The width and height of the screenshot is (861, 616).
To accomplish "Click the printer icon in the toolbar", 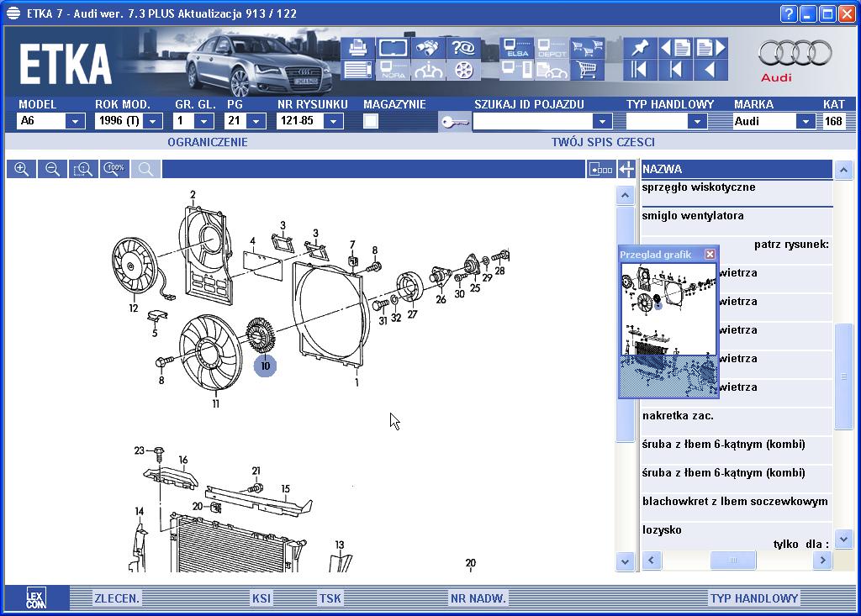I will point(357,48).
